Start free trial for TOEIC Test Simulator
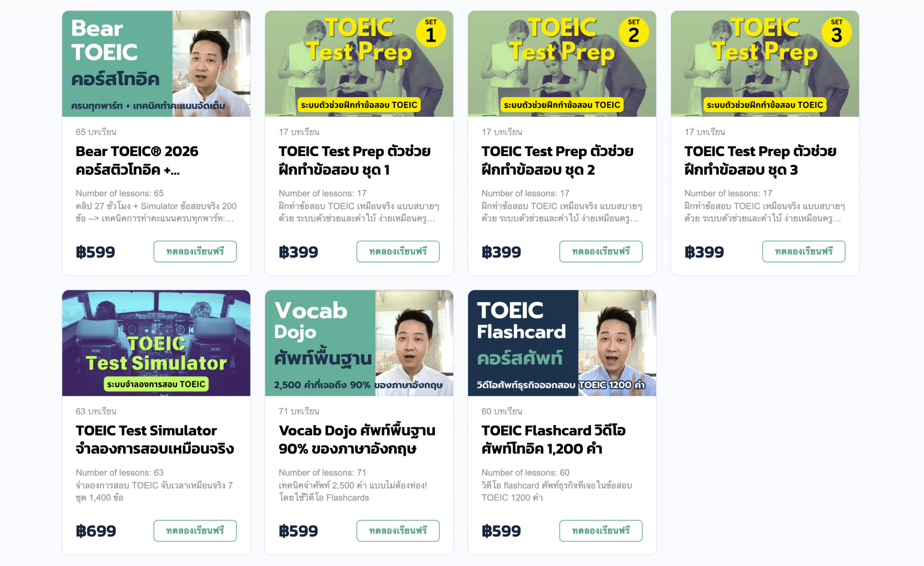 (x=195, y=530)
